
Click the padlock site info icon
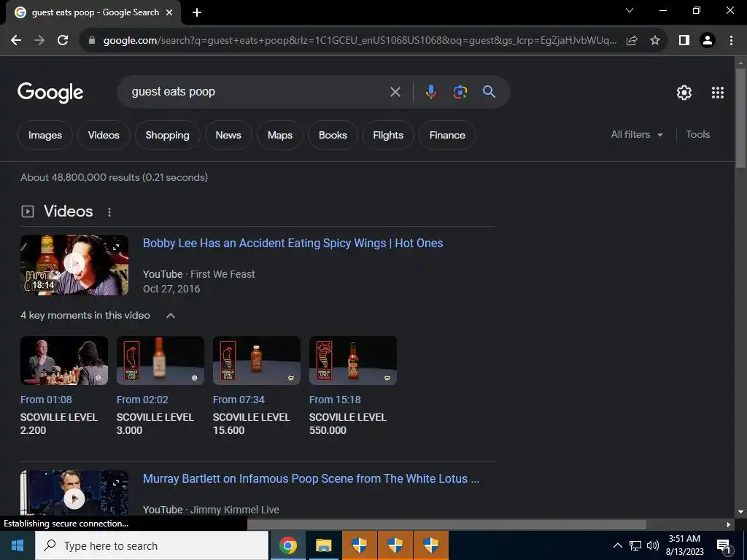92,41
